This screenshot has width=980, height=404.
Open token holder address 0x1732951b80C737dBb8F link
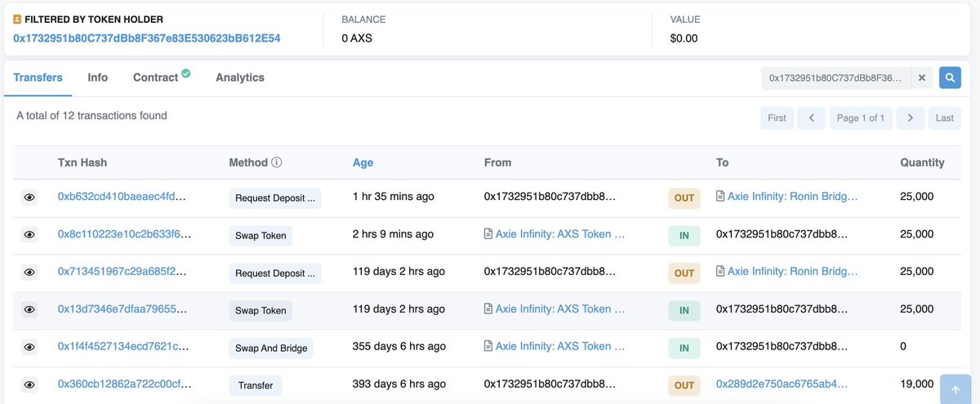[147, 38]
